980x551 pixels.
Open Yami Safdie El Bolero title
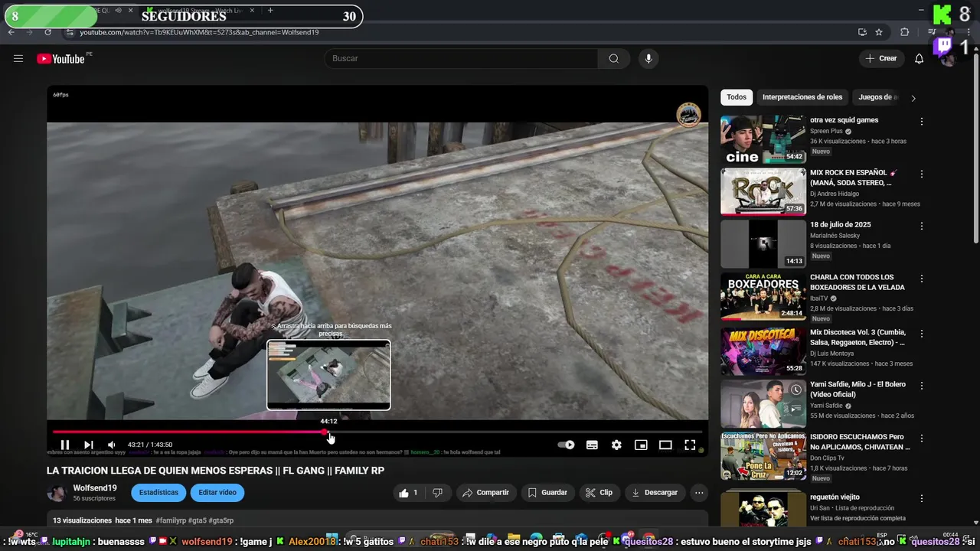click(857, 390)
